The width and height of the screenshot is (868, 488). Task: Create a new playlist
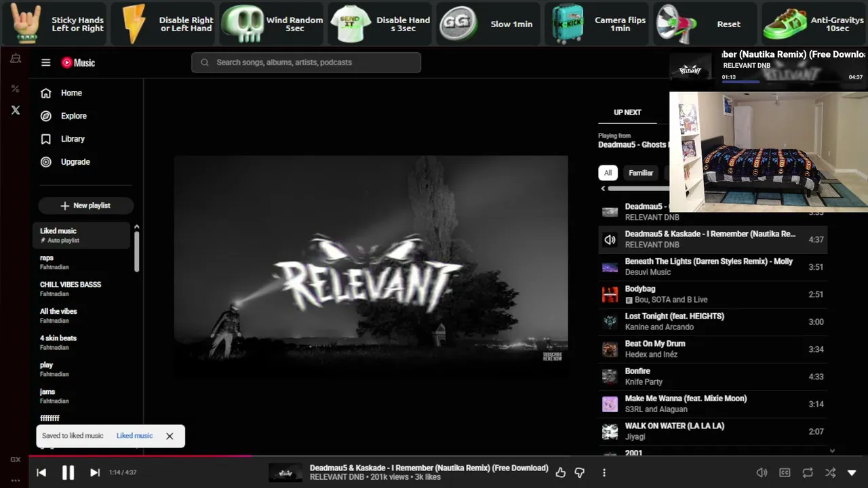[x=85, y=205]
